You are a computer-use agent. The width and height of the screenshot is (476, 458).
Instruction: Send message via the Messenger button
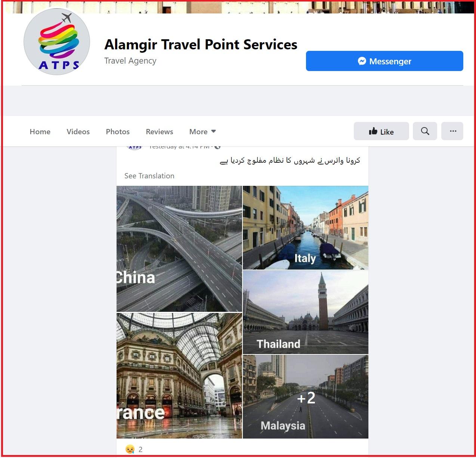click(384, 61)
